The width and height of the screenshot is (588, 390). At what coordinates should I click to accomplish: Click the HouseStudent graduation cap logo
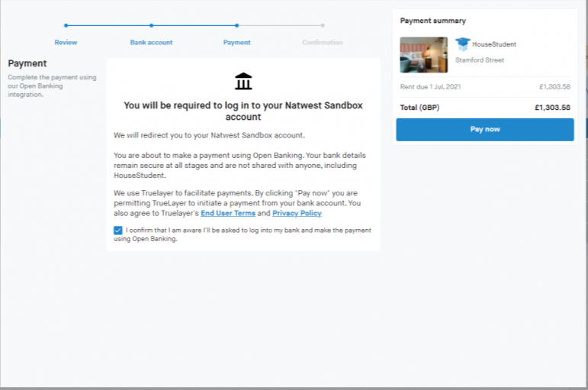pyautogui.click(x=463, y=44)
